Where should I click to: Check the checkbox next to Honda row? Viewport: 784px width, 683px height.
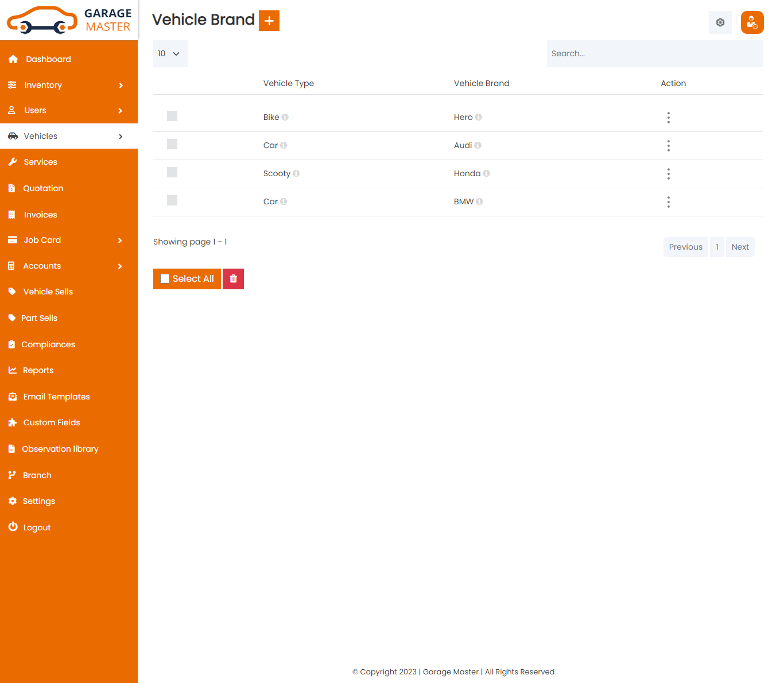[172, 172]
